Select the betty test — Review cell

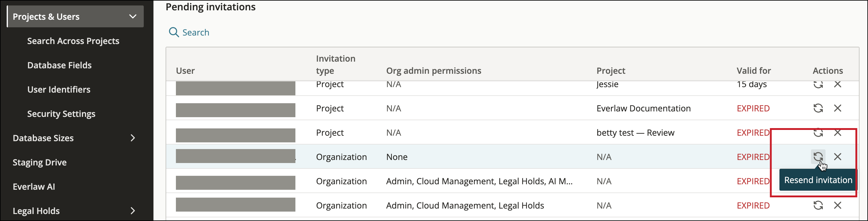[635, 133]
